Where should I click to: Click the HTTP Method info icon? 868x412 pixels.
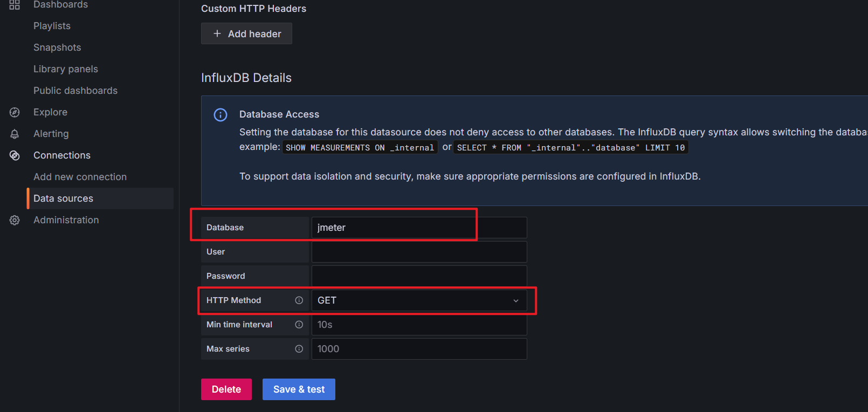point(299,300)
